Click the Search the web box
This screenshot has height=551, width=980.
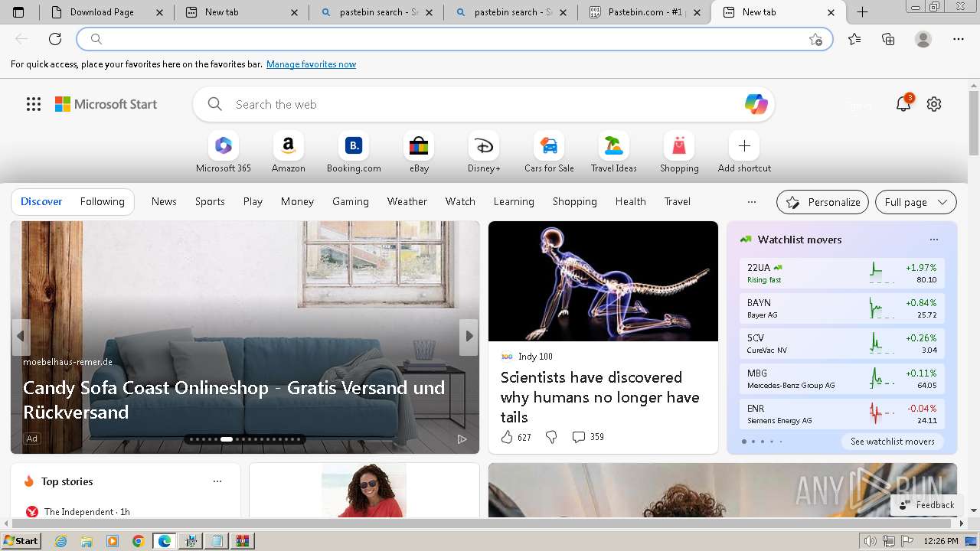click(x=483, y=104)
